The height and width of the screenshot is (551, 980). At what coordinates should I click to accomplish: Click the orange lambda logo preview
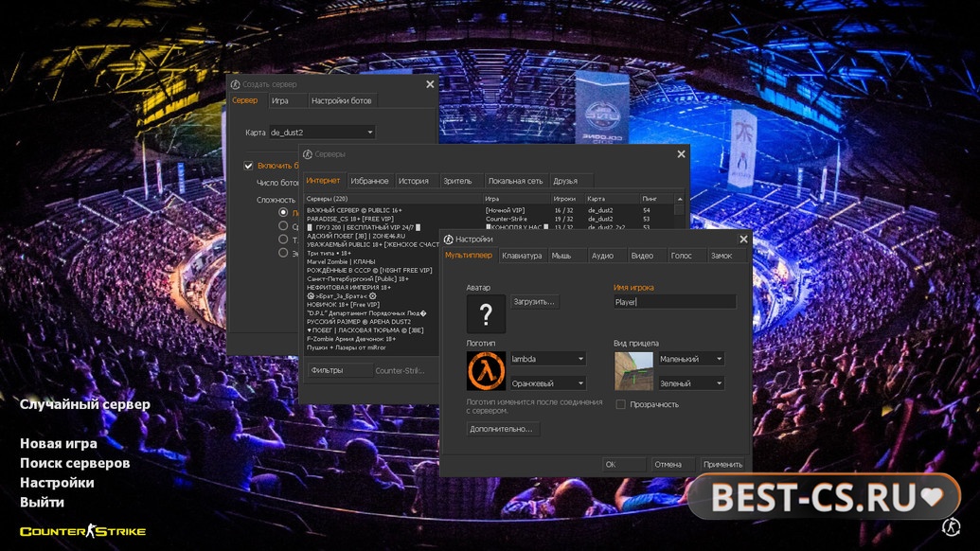(486, 371)
